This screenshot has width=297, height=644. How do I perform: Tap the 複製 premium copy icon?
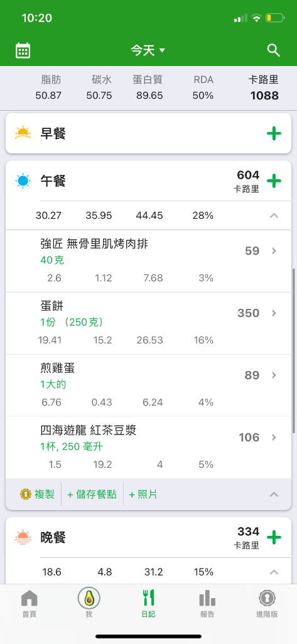tap(26, 494)
